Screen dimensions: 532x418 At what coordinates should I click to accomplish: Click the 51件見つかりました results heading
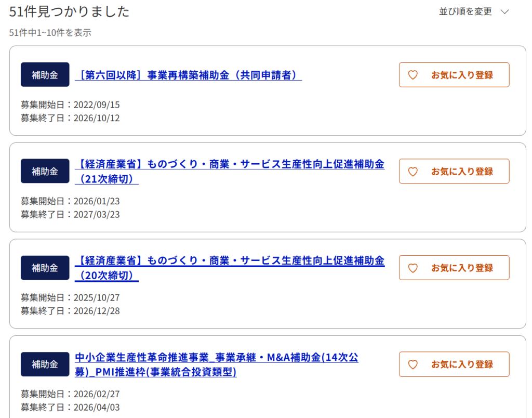[69, 11]
